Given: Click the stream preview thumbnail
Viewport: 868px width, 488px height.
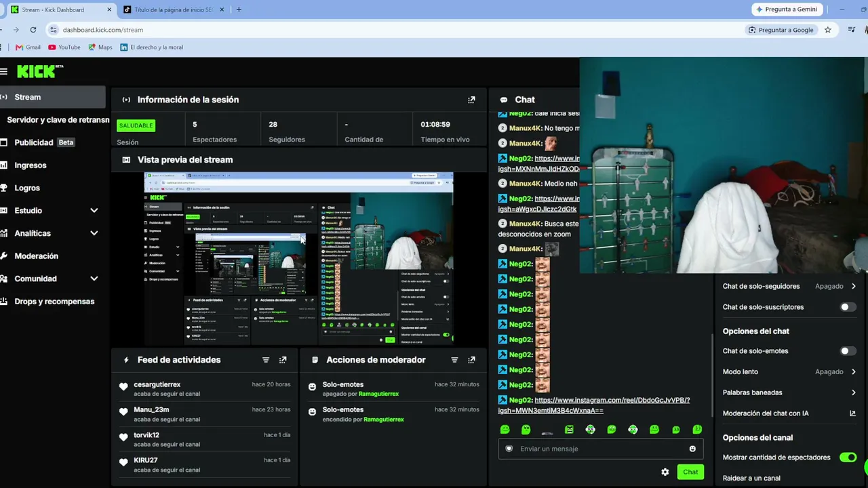Looking at the screenshot, I should point(299,258).
